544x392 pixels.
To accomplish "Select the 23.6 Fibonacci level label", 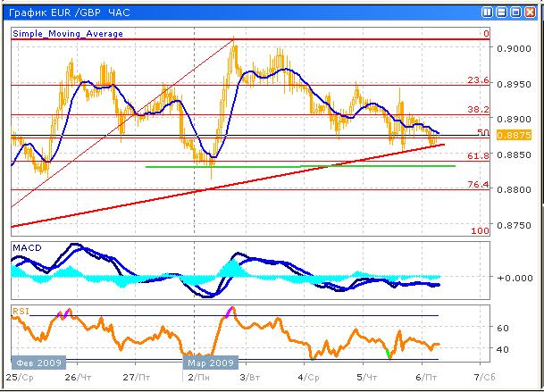I will (479, 80).
